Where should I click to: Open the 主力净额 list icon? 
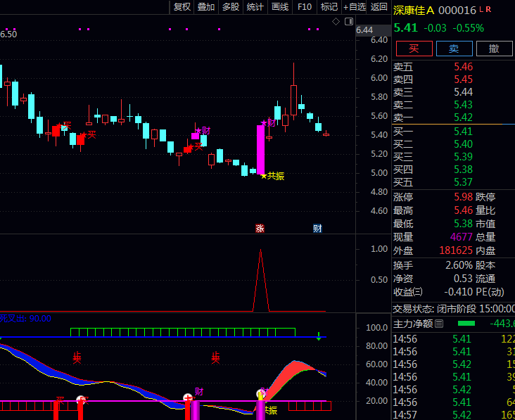[440, 324]
